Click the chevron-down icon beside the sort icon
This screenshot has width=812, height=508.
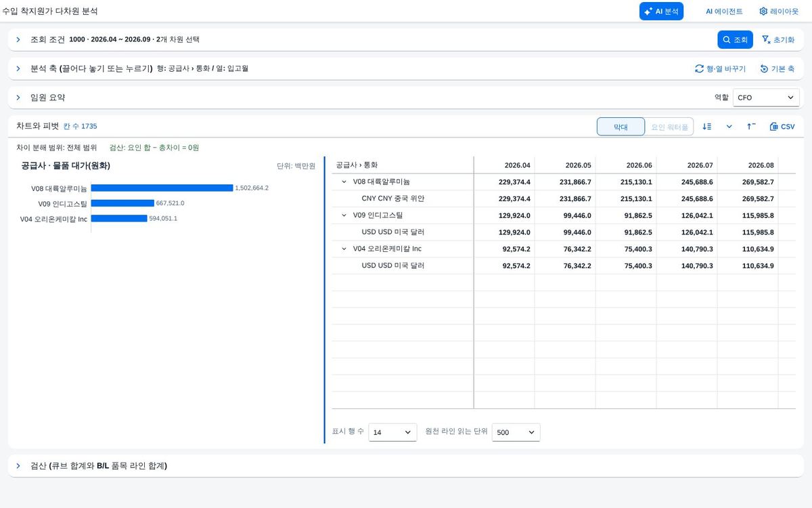pyautogui.click(x=729, y=127)
